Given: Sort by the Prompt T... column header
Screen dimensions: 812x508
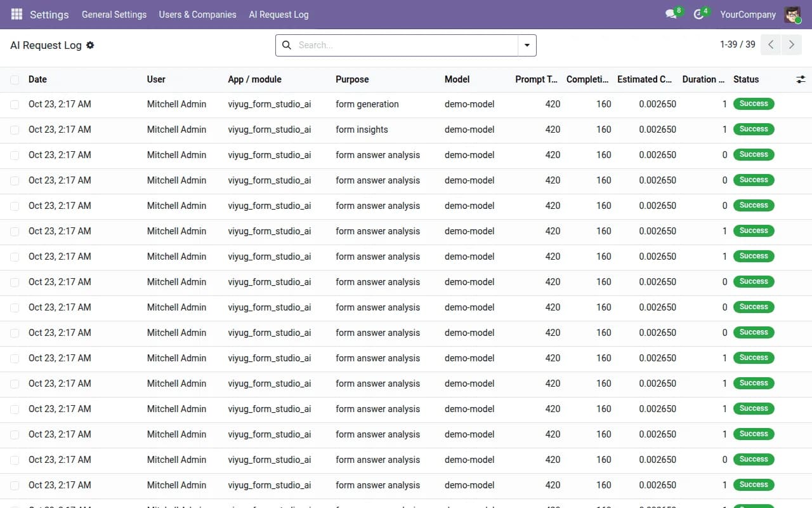Looking at the screenshot, I should [537, 79].
